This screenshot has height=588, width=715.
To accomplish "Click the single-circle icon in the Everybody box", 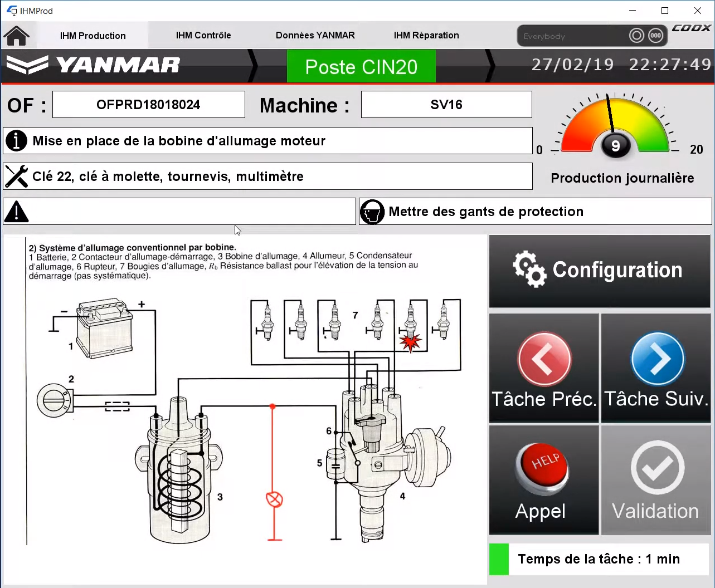I will [636, 36].
